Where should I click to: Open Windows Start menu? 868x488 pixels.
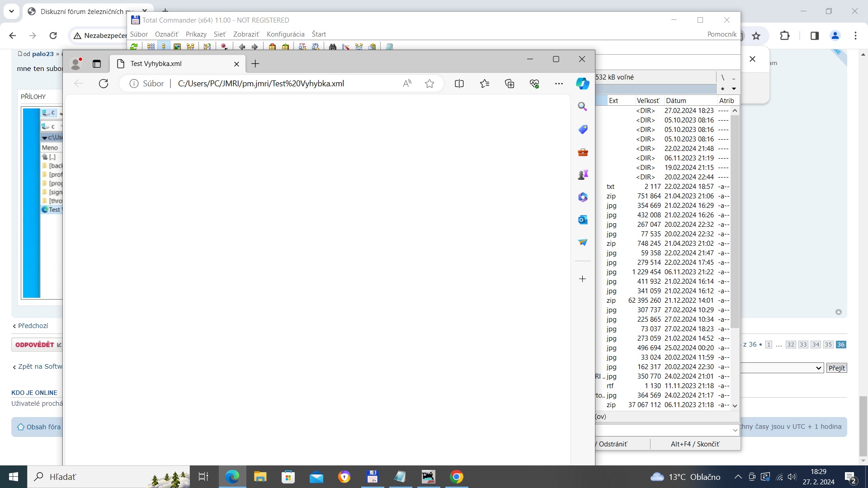[x=14, y=477]
